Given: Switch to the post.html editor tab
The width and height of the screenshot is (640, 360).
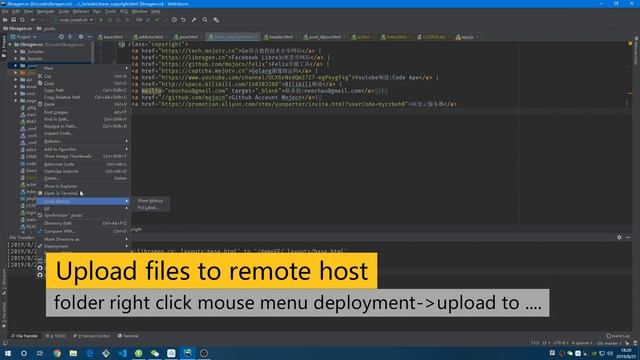Looking at the screenshot, I should (x=188, y=37).
